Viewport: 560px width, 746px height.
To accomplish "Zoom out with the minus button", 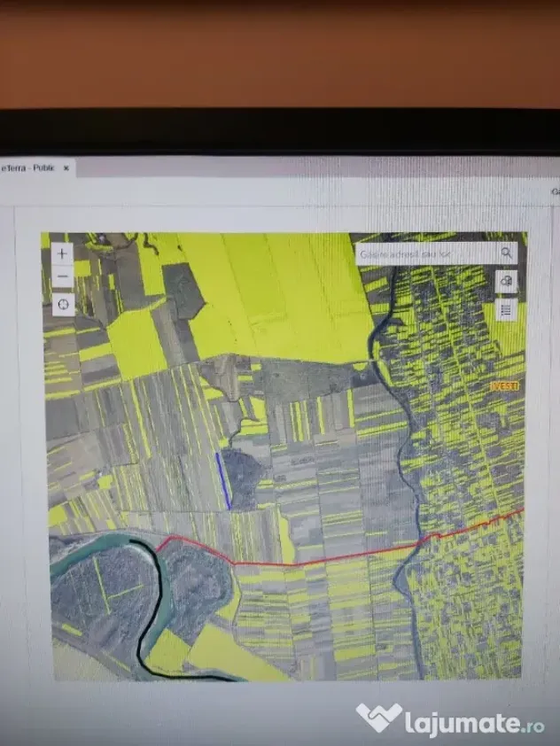I will click(x=62, y=277).
